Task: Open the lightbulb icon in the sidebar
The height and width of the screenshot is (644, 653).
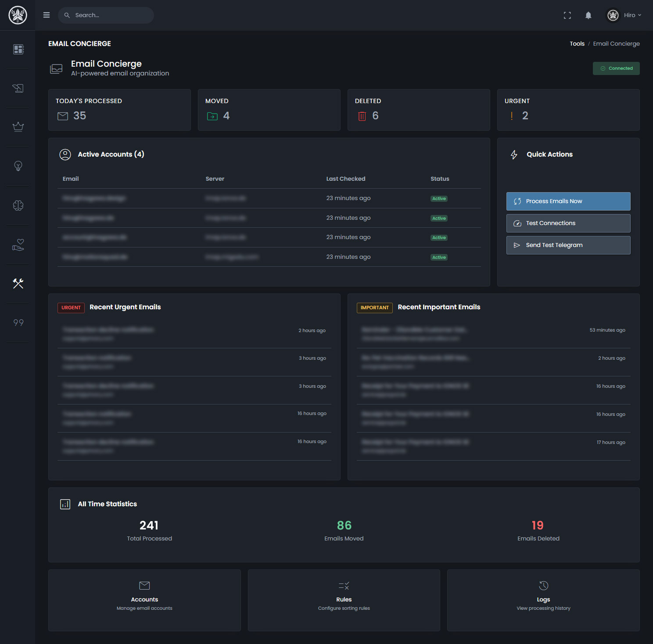Action: point(18,166)
